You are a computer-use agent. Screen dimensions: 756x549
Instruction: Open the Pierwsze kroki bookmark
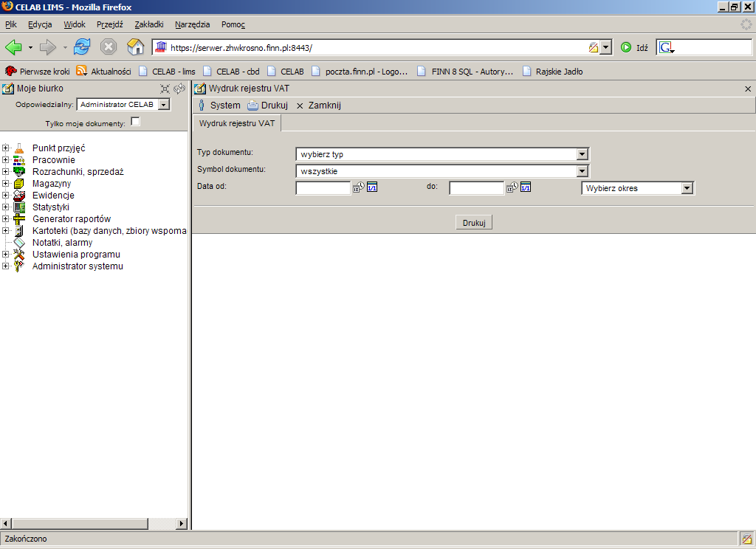tap(37, 72)
